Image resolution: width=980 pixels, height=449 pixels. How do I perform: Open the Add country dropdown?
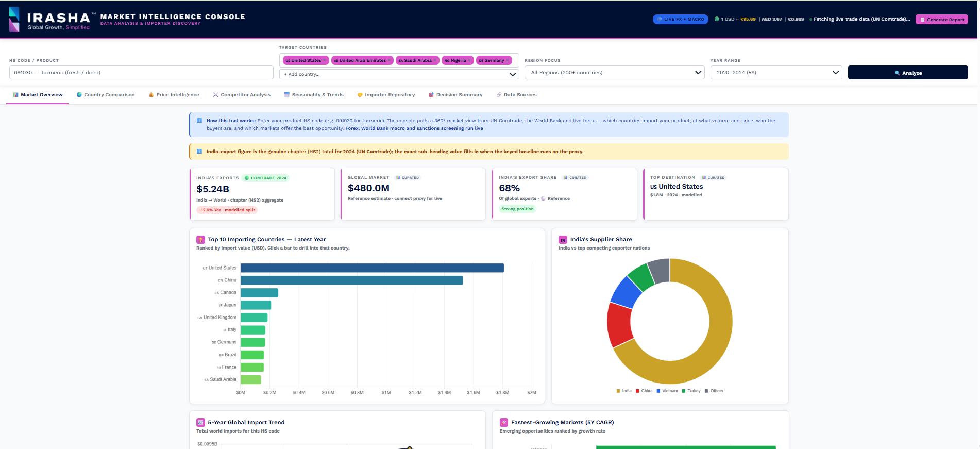[x=399, y=74]
